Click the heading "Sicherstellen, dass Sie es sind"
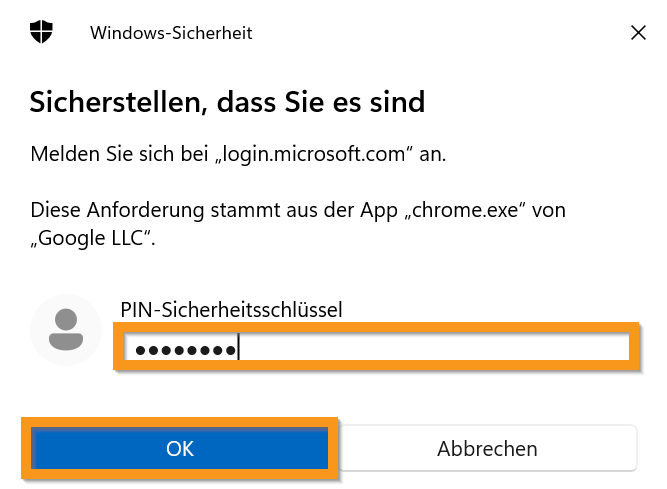This screenshot has width=667, height=489. 228,101
